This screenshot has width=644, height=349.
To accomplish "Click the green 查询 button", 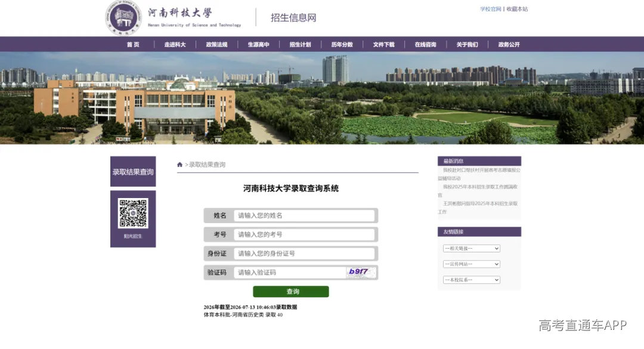I will (291, 292).
